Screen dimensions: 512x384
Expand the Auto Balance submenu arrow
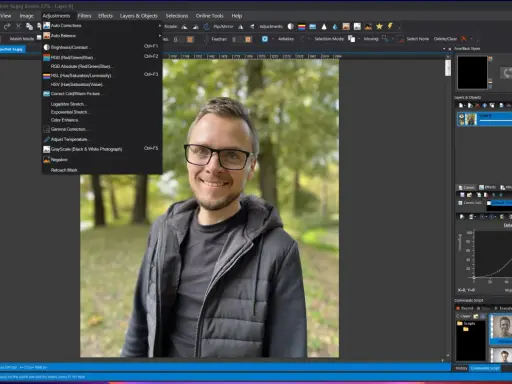160,35
